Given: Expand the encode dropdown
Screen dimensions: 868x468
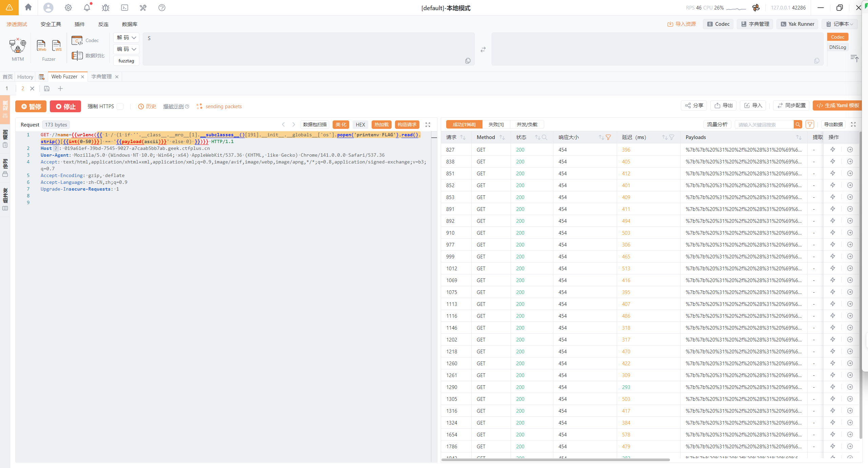Looking at the screenshot, I should point(126,49).
